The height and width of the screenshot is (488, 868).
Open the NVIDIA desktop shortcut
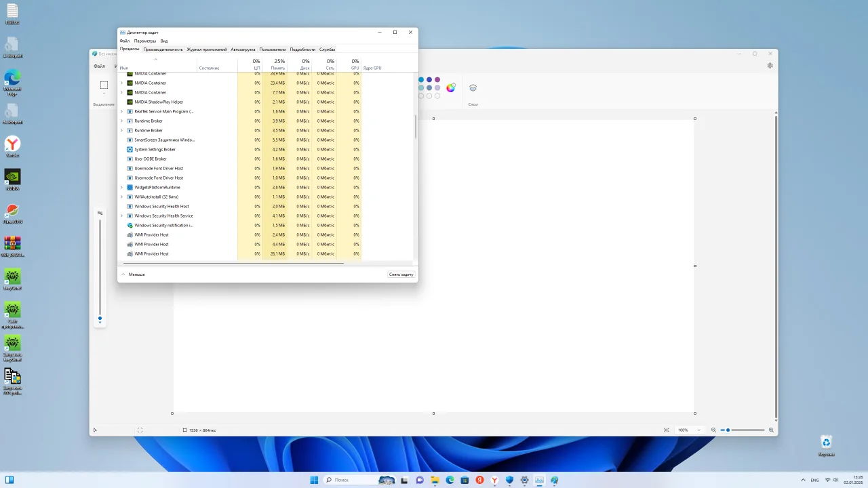(12, 180)
